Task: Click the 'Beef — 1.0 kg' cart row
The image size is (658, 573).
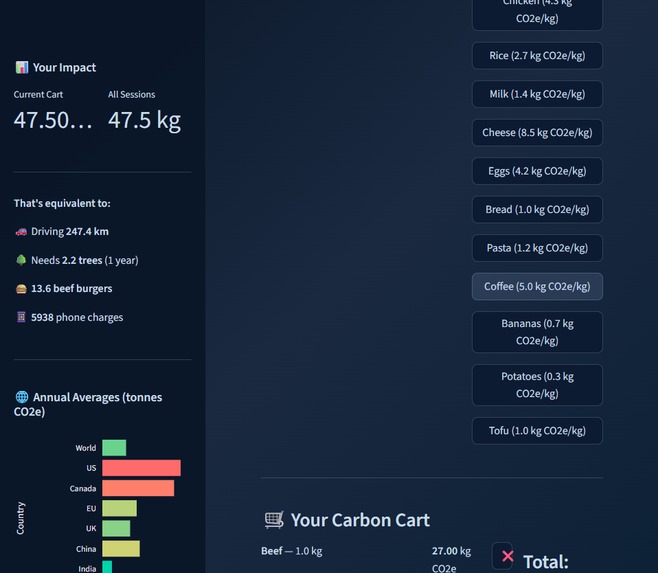Action: point(292,551)
